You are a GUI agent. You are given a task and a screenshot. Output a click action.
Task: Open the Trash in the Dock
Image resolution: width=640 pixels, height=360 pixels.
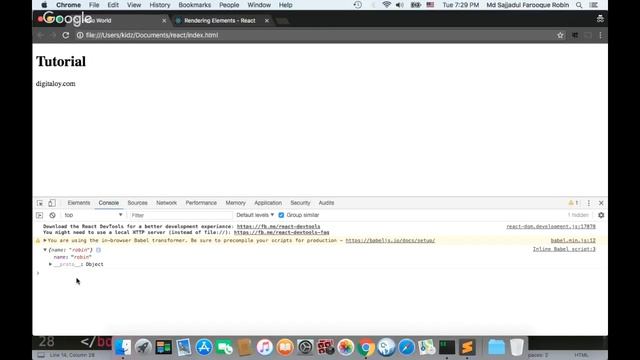coord(517,347)
